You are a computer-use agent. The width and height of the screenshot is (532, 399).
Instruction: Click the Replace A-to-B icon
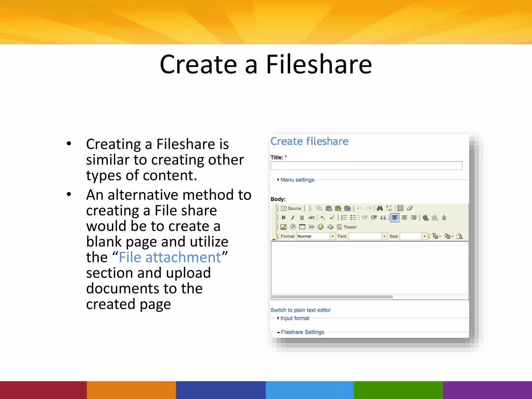pyautogui.click(x=389, y=208)
